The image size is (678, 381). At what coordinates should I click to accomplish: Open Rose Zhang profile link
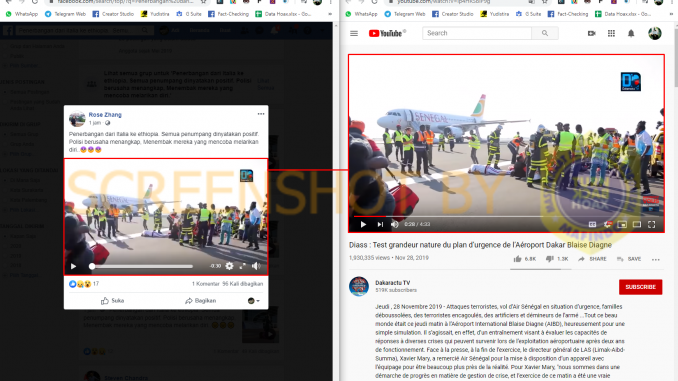(105, 115)
